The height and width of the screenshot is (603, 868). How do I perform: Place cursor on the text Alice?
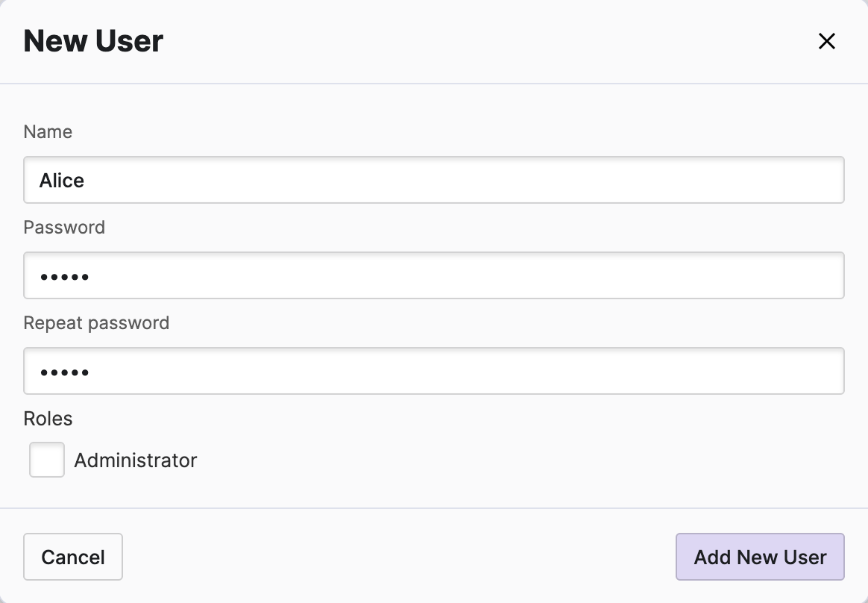click(62, 181)
